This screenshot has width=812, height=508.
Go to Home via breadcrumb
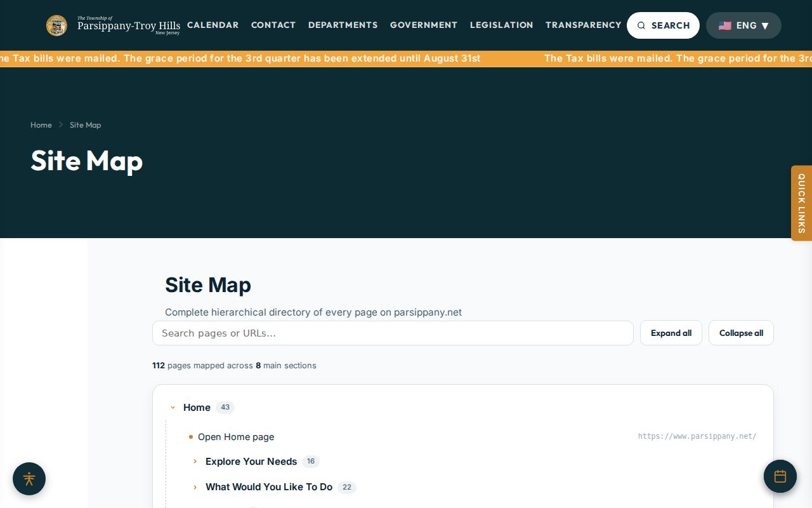41,125
